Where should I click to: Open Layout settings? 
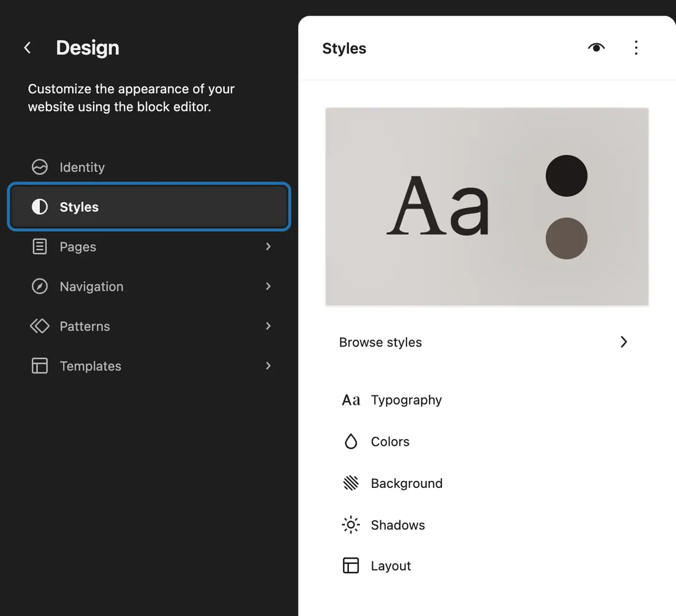[x=487, y=565]
